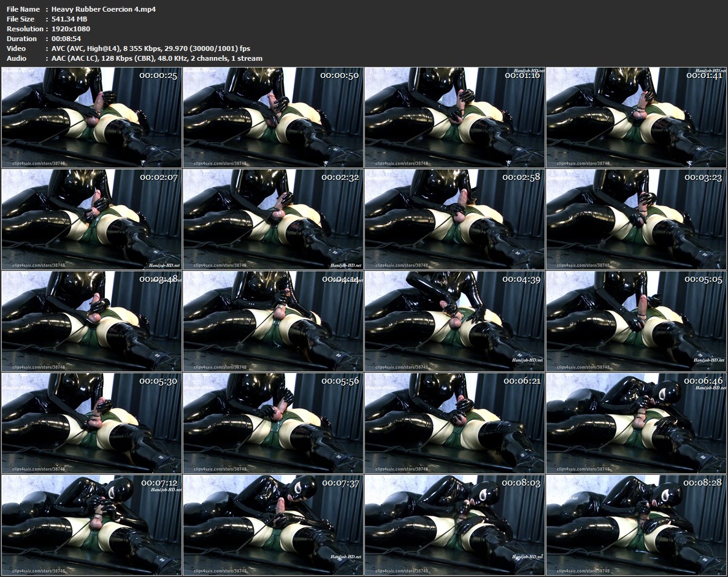
Task: Click the thumbnail timestamped 00:00:25
Action: (91, 117)
